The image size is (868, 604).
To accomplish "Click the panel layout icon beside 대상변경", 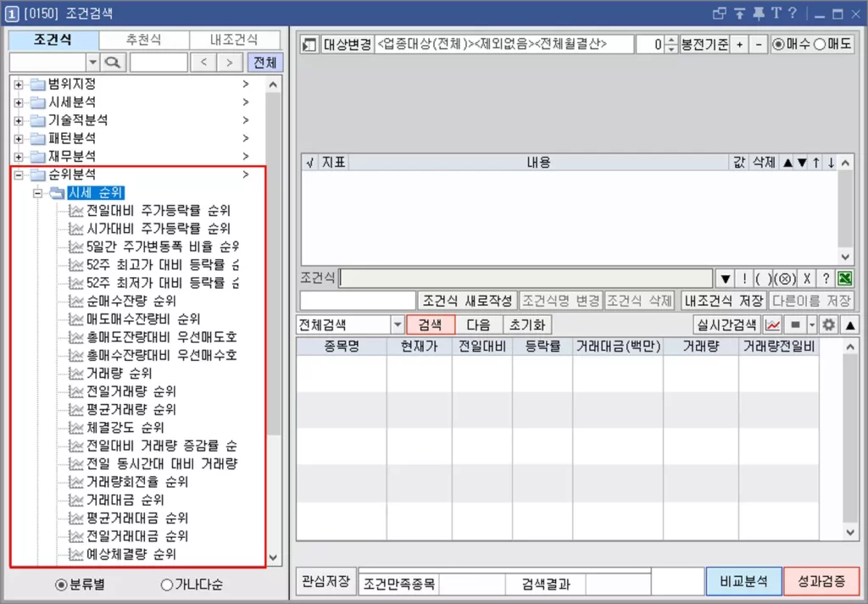I will pyautogui.click(x=309, y=44).
